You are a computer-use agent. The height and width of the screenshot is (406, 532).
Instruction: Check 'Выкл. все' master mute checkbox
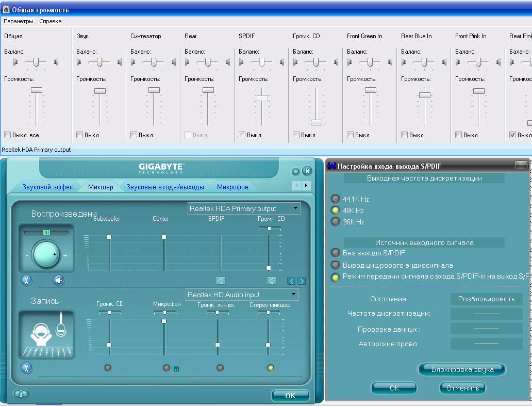8,135
